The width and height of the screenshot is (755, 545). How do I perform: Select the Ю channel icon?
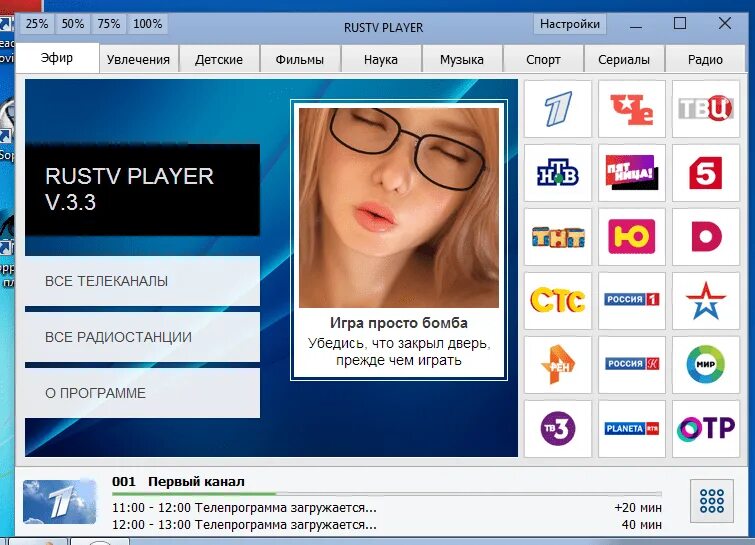pos(632,237)
